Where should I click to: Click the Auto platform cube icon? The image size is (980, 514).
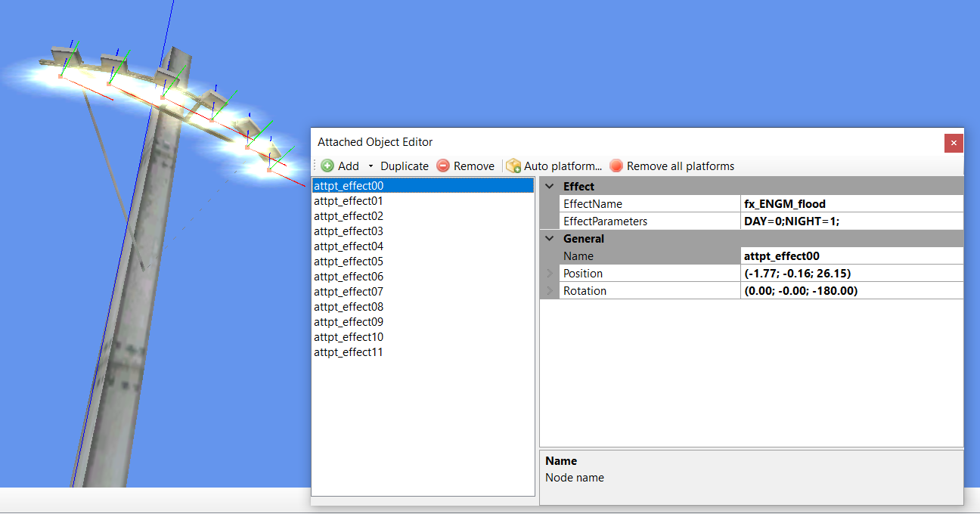click(513, 166)
